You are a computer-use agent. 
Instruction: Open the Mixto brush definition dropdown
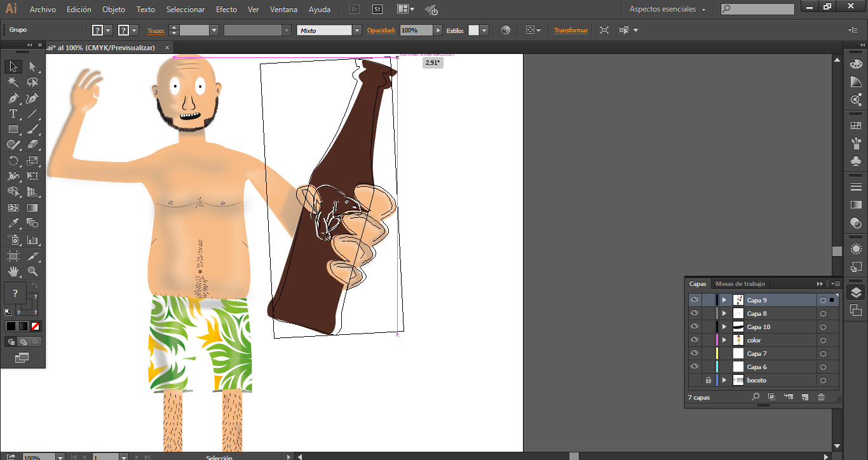[x=357, y=30]
